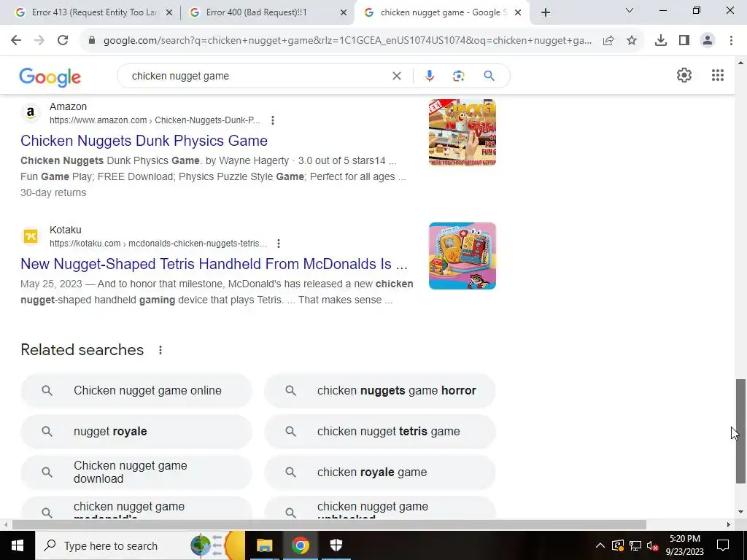
Task: Open tab search chevron
Action: [630, 10]
